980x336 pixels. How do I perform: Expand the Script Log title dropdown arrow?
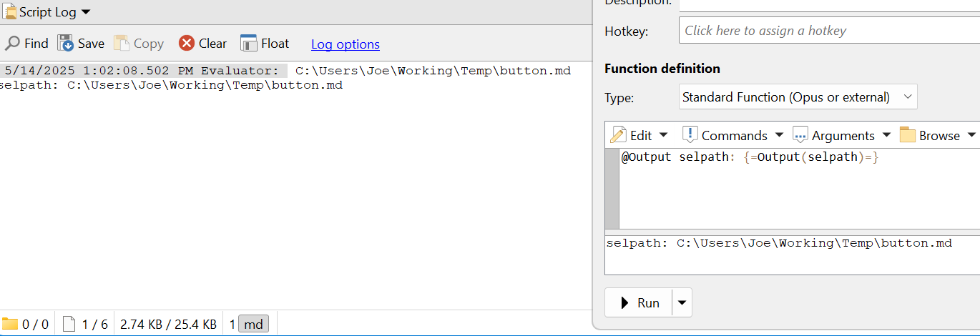pos(86,12)
